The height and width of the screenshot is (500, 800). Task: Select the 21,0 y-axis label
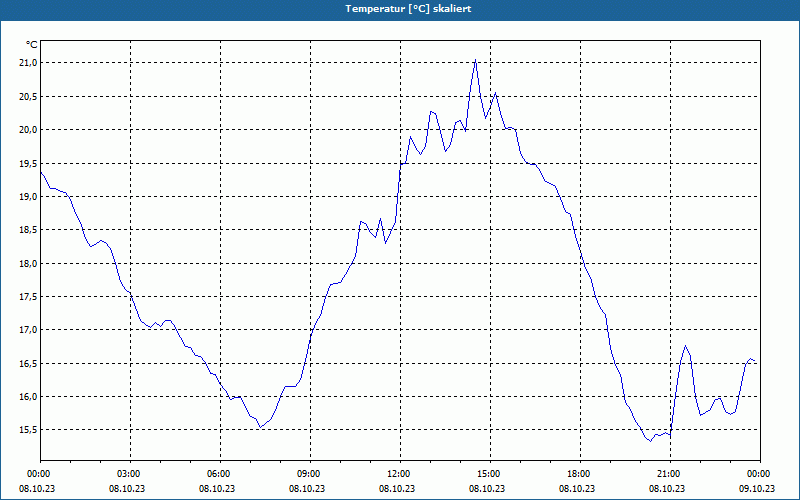coord(28,63)
